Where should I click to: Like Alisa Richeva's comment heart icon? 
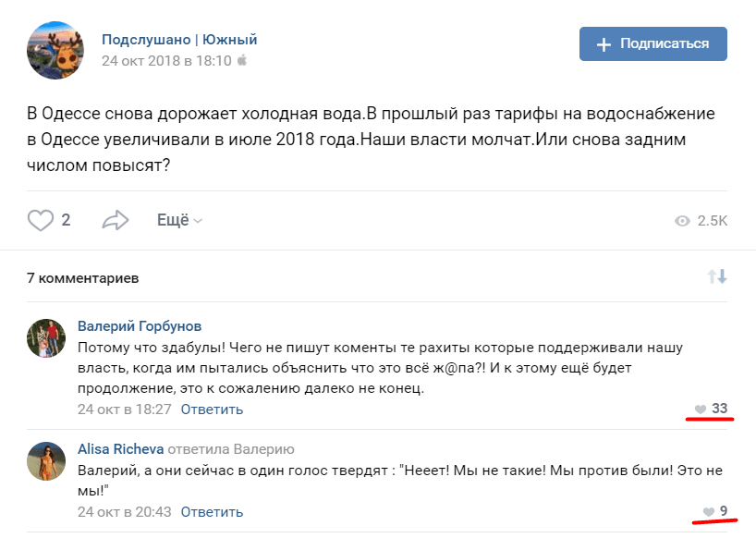tap(707, 509)
